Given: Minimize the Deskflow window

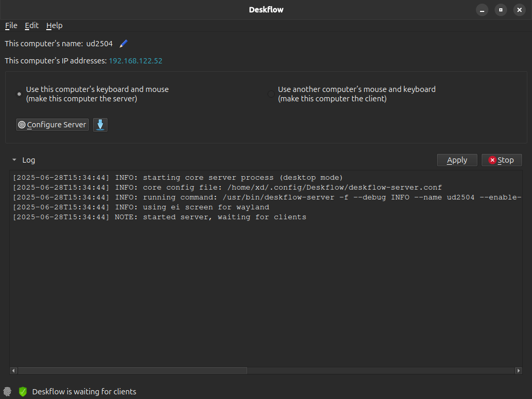Looking at the screenshot, I should pos(482,10).
